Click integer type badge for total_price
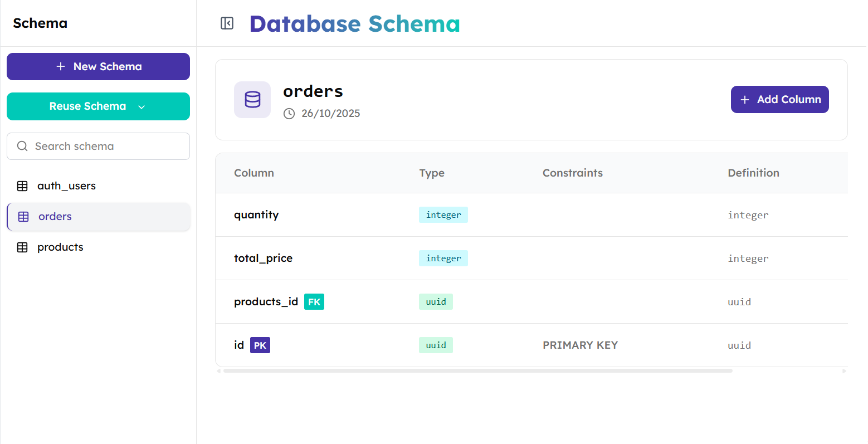 (x=443, y=258)
